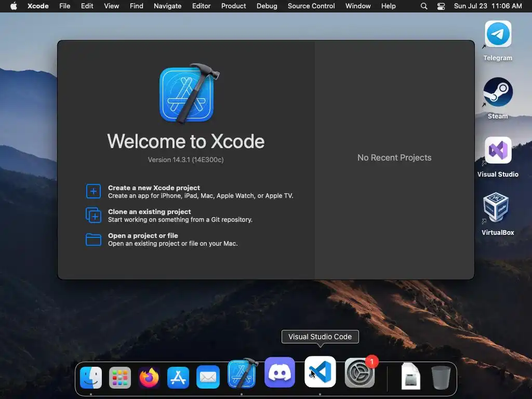
Task: Open the Editor menu
Action: (201, 6)
